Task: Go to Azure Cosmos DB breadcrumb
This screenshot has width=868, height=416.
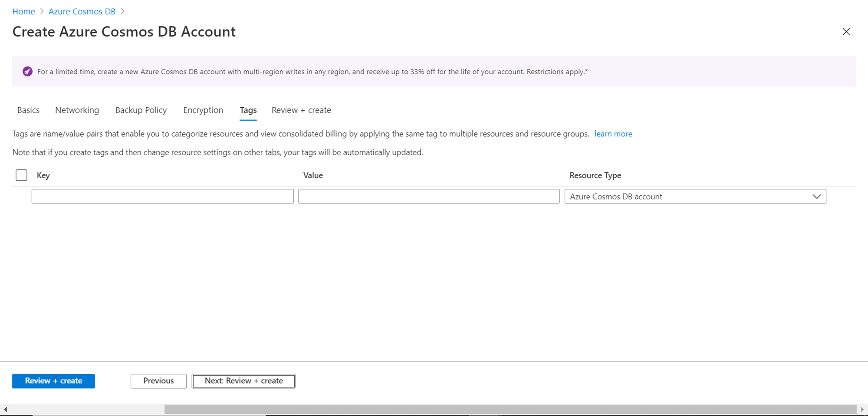Action: click(82, 11)
